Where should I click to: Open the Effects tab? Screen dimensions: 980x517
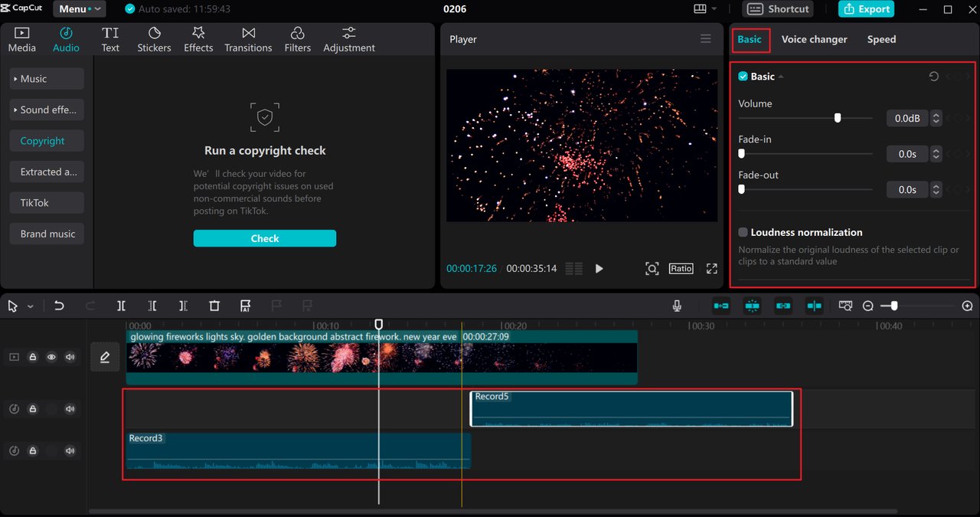click(198, 39)
